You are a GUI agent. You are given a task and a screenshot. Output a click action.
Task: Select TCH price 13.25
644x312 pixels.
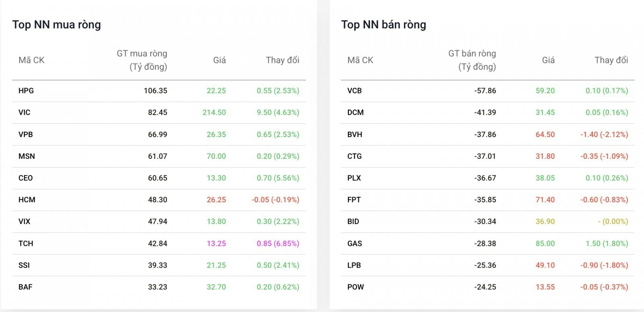[216, 243]
